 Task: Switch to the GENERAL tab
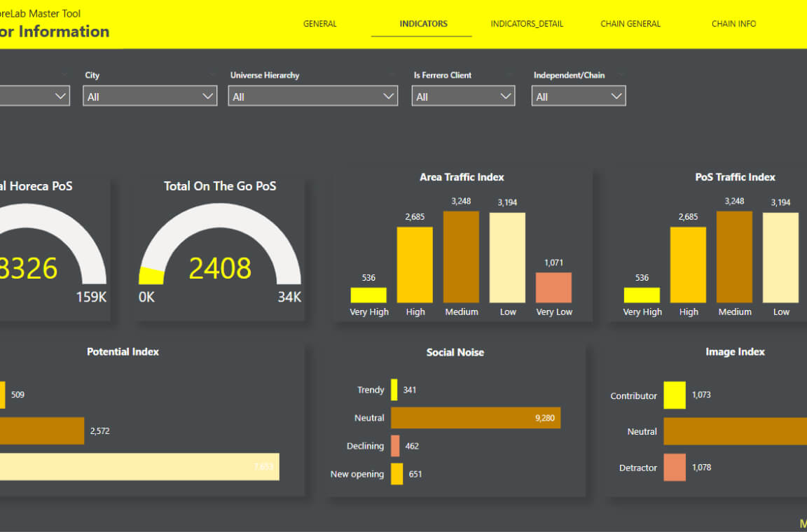point(319,24)
